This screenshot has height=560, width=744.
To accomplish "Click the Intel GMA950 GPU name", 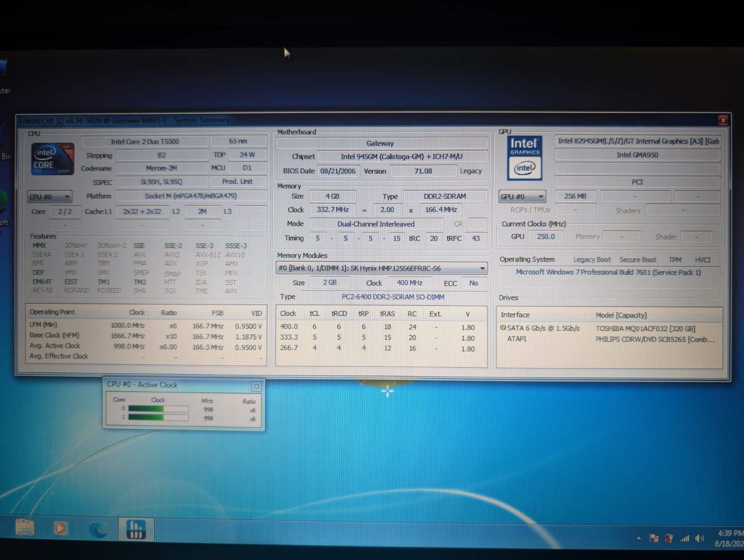I will [x=638, y=155].
